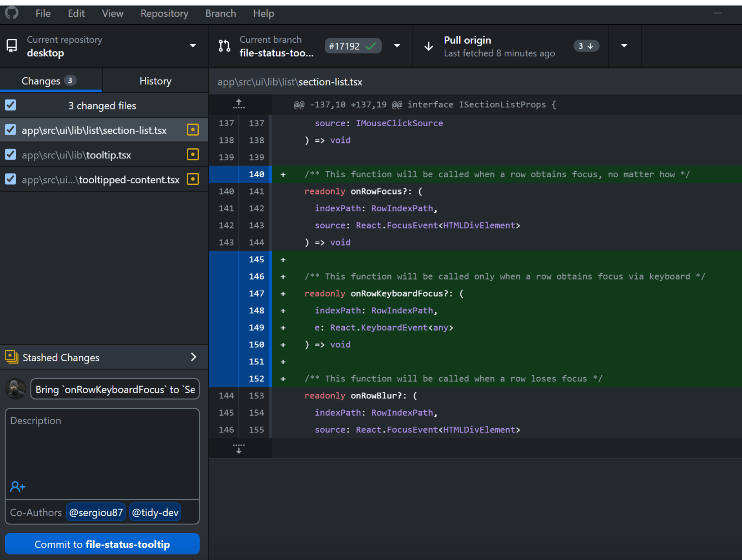The width and height of the screenshot is (742, 560).
Task: Click the add co-authors person icon
Action: pyautogui.click(x=17, y=487)
